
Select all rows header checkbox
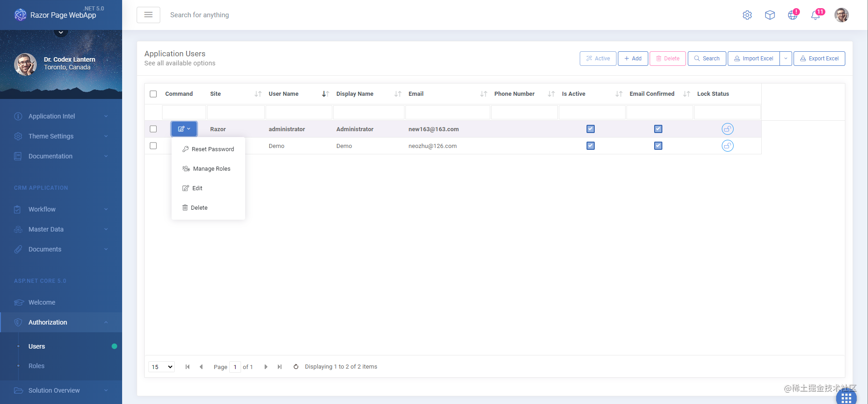pyautogui.click(x=153, y=94)
